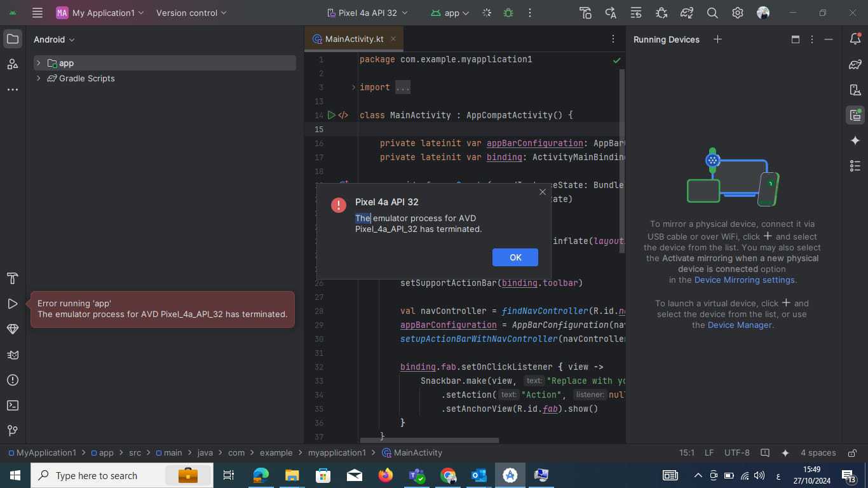Click the Search Everywhere magnifier
The image size is (868, 488).
[x=712, y=13]
